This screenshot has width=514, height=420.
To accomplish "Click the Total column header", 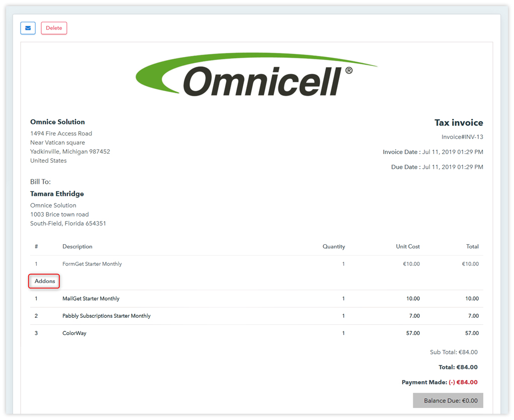I will click(x=472, y=247).
